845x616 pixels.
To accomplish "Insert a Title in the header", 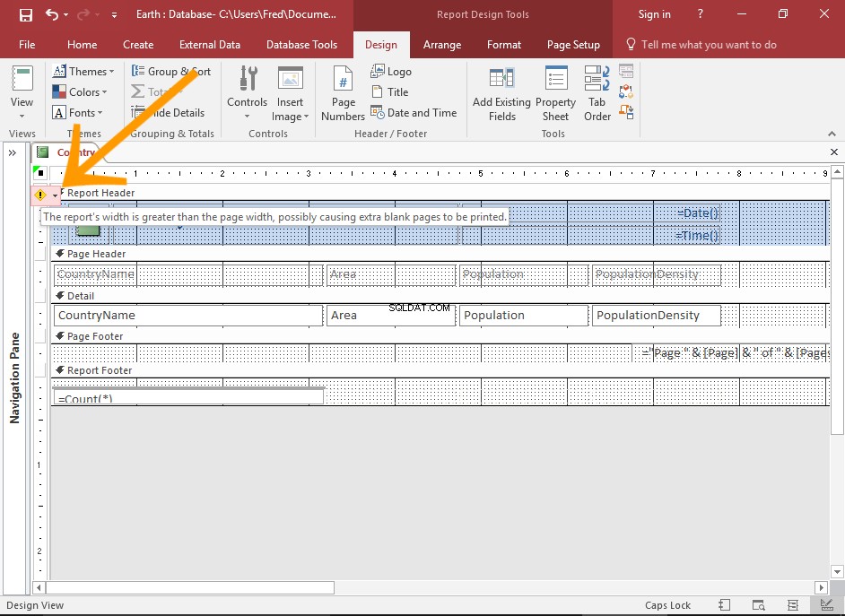I will point(390,92).
